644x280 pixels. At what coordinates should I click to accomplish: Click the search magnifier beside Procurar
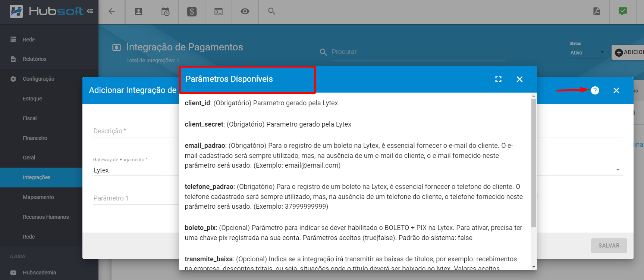tap(323, 52)
